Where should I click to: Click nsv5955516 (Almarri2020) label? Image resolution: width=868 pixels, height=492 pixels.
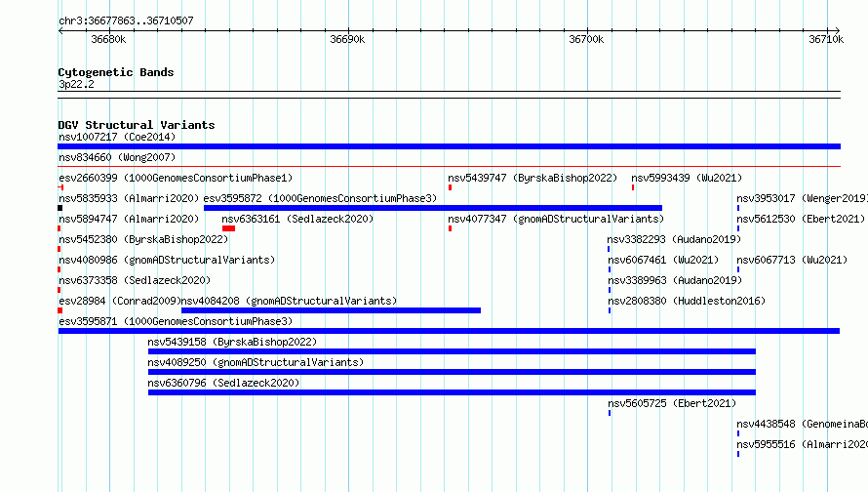pyautogui.click(x=802, y=444)
